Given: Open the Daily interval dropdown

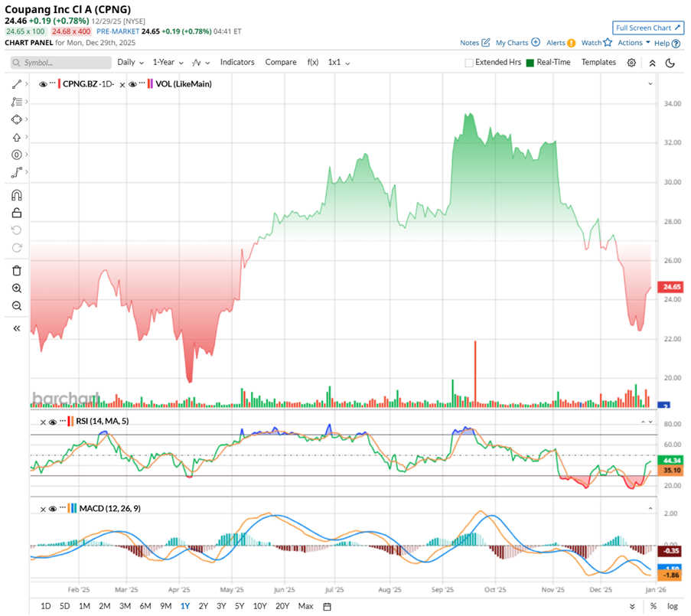Looking at the screenshot, I should 130,63.
